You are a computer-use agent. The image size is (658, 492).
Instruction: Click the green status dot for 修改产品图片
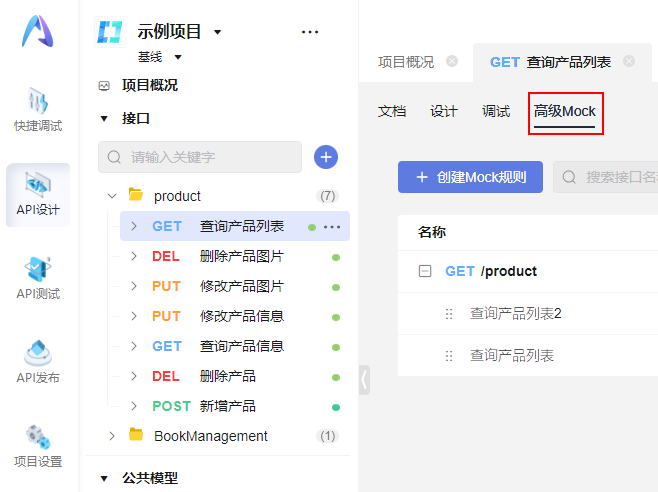point(336,288)
